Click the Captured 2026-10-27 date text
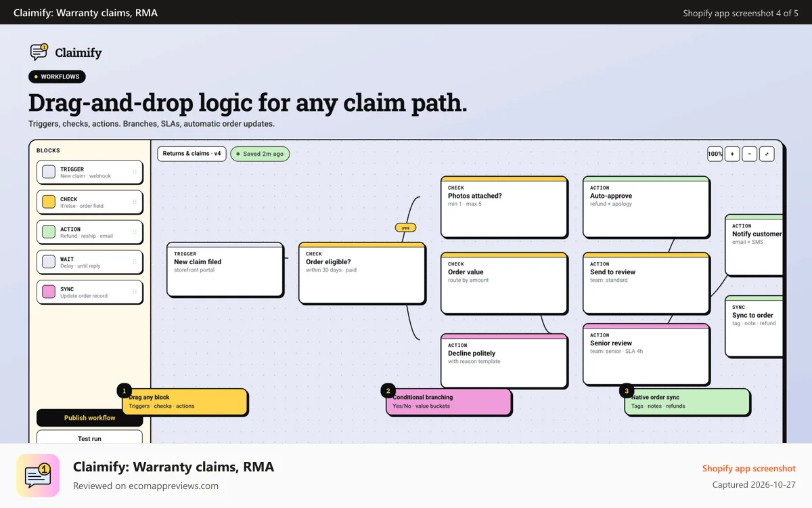This screenshot has height=508, width=812. point(754,484)
